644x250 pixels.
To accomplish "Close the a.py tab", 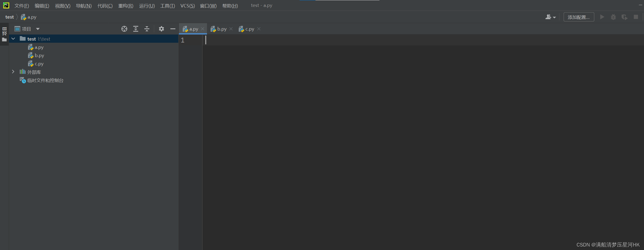I will click(203, 29).
